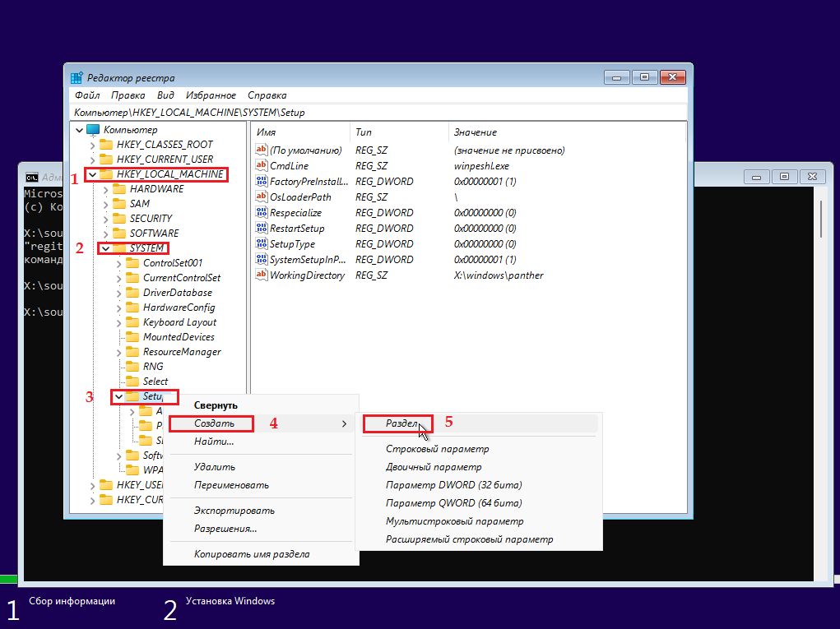
Task: Collapse the HKEY_LOCAL_MACHINE branch
Action: (x=92, y=174)
